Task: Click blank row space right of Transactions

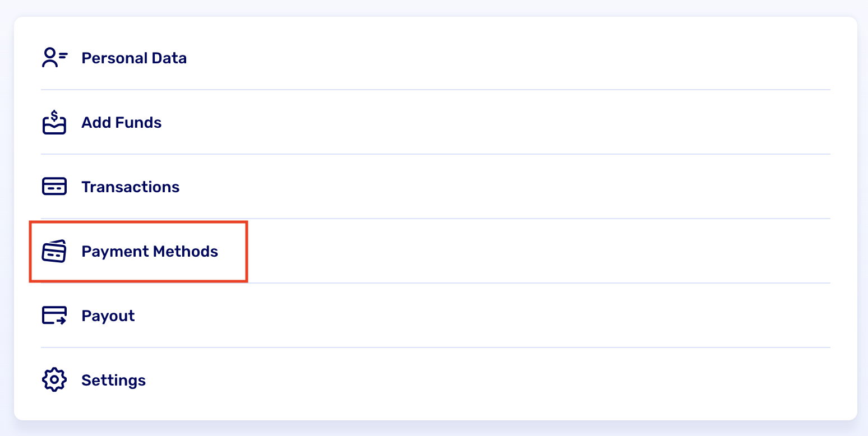Action: [505, 187]
